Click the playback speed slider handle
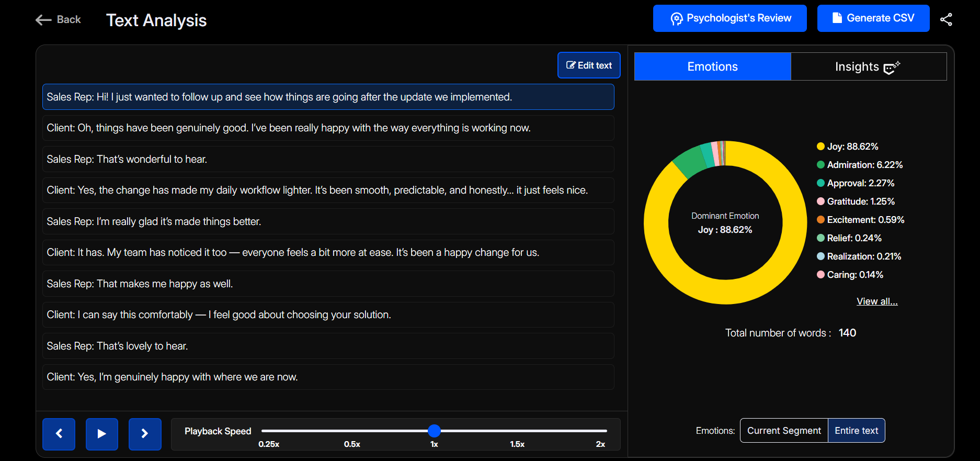This screenshot has width=980, height=461. click(434, 431)
